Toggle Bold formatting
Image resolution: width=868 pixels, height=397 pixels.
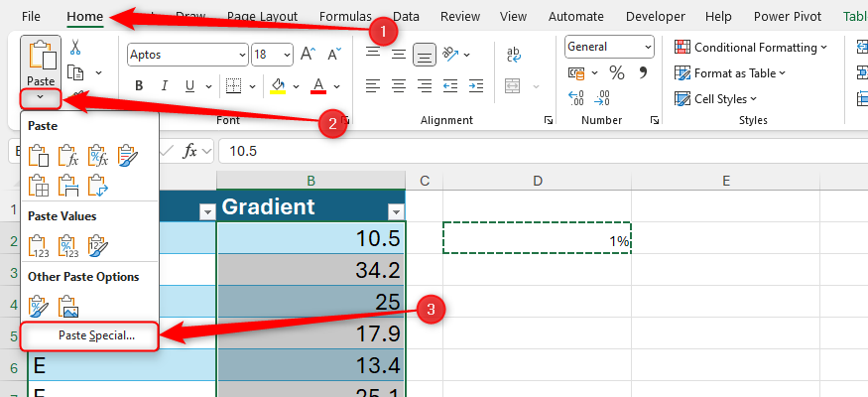(x=139, y=85)
